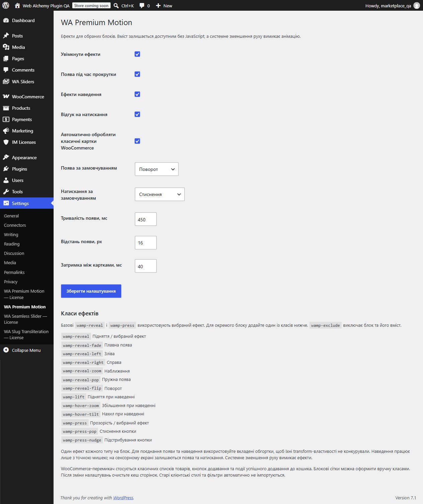Screen dimensions: 423x504
Task: Click the WordPress logo icon
Action: point(6,5)
